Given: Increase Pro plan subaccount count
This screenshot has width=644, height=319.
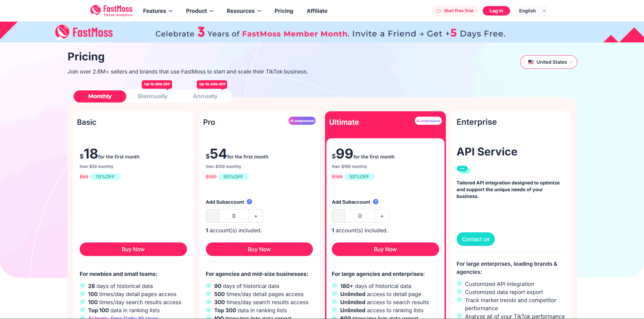Looking at the screenshot, I should click(x=256, y=216).
